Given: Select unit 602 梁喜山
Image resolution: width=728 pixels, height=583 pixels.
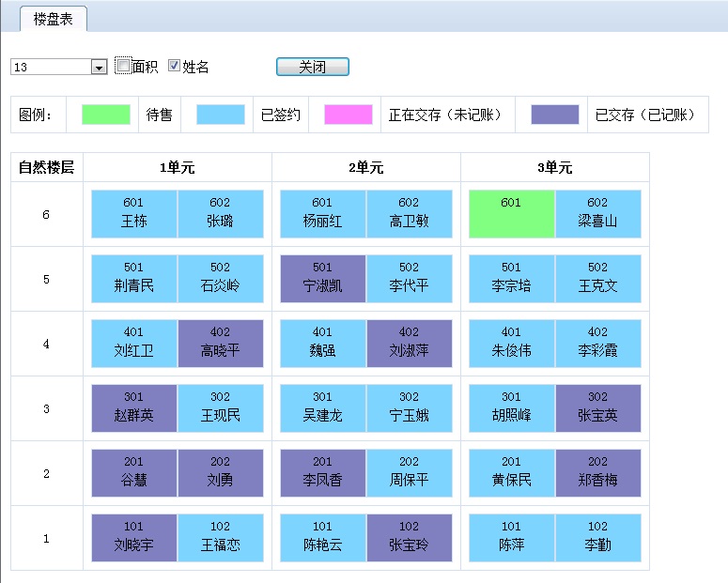Looking at the screenshot, I should click(597, 214).
